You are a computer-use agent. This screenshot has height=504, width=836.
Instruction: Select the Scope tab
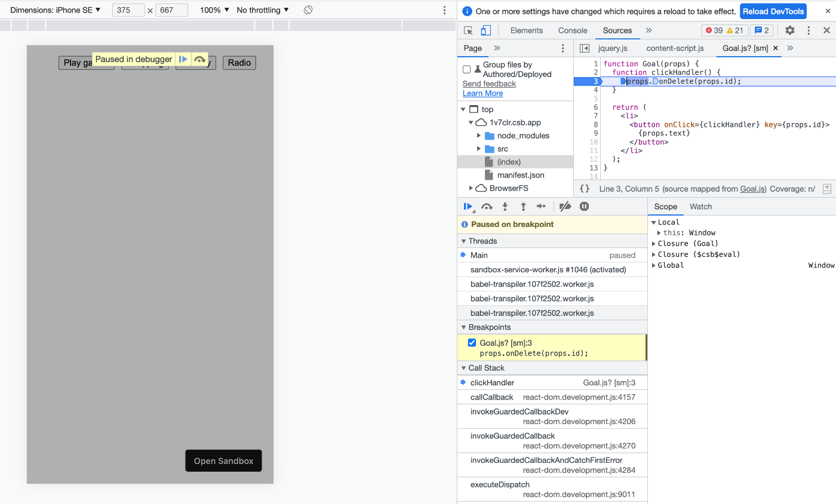coord(665,207)
